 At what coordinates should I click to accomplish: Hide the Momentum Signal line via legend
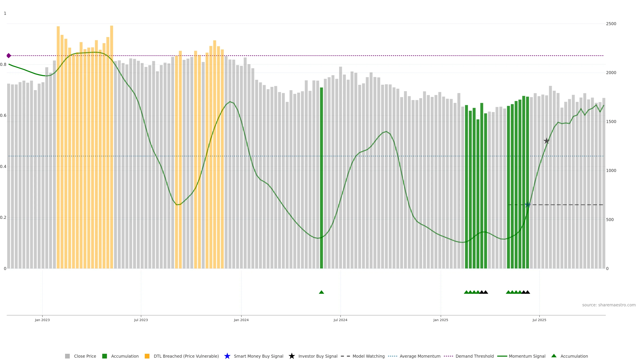click(527, 356)
